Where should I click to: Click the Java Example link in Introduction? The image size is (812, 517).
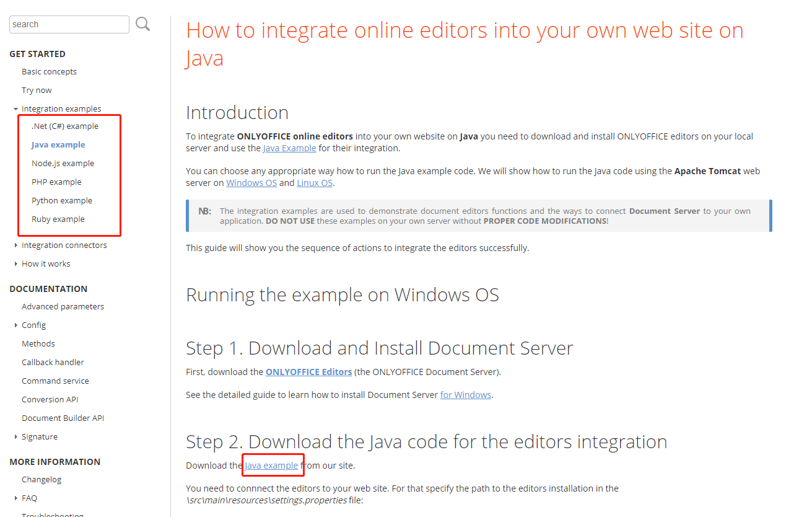pyautogui.click(x=289, y=148)
